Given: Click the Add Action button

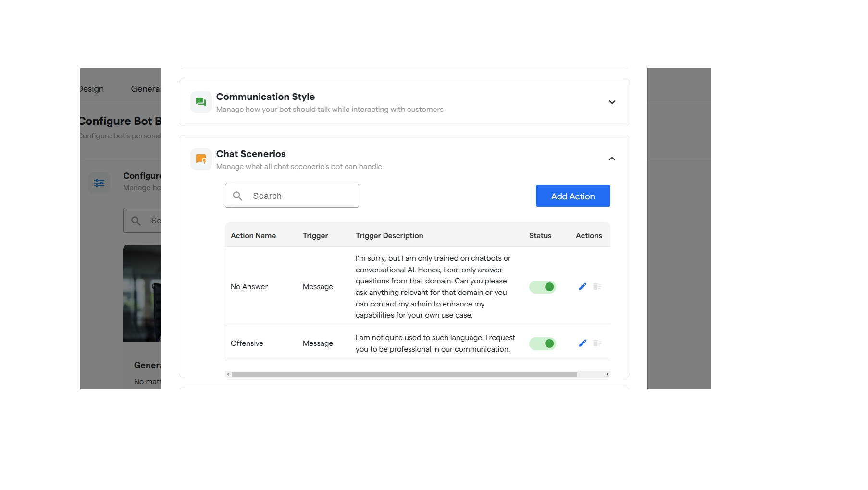Looking at the screenshot, I should [573, 196].
